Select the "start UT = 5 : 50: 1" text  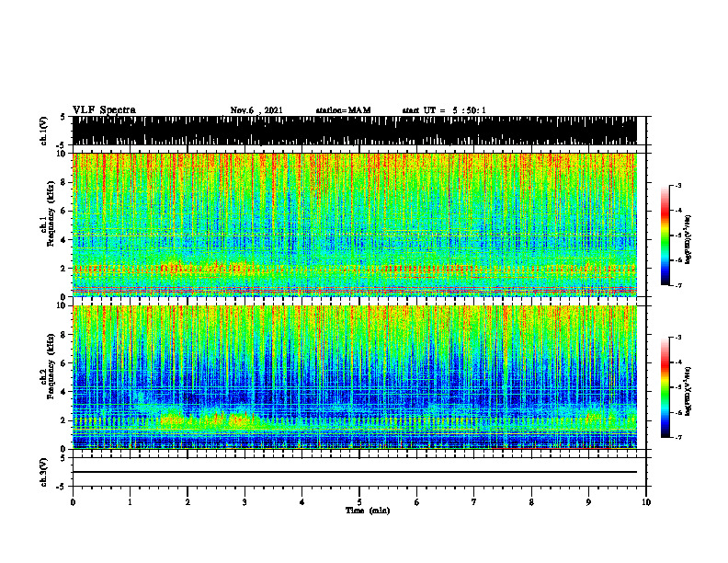[444, 110]
